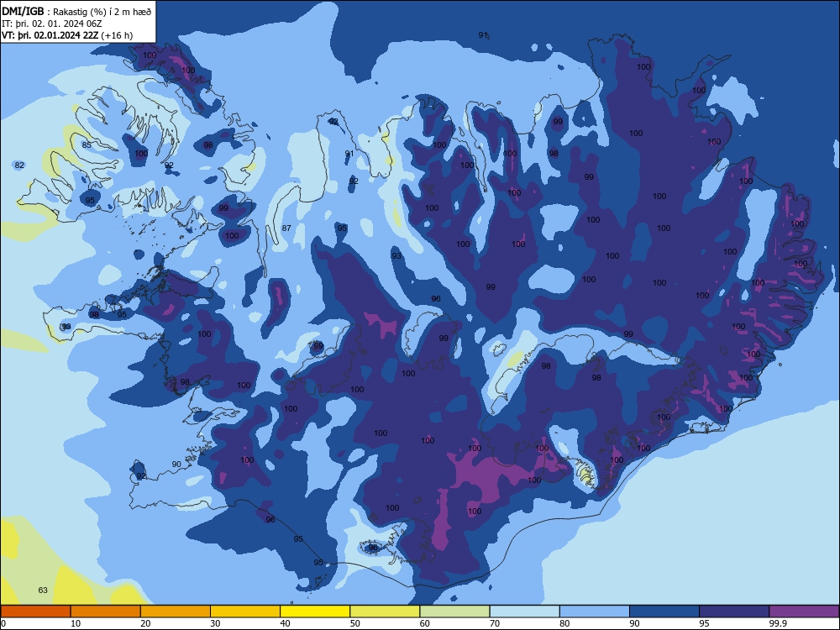Viewport: 840px width, 630px height.
Task: Click the 'DMI/IGB : Rakastig (%) í 2 m hæð' title
Action: [x=76, y=12]
